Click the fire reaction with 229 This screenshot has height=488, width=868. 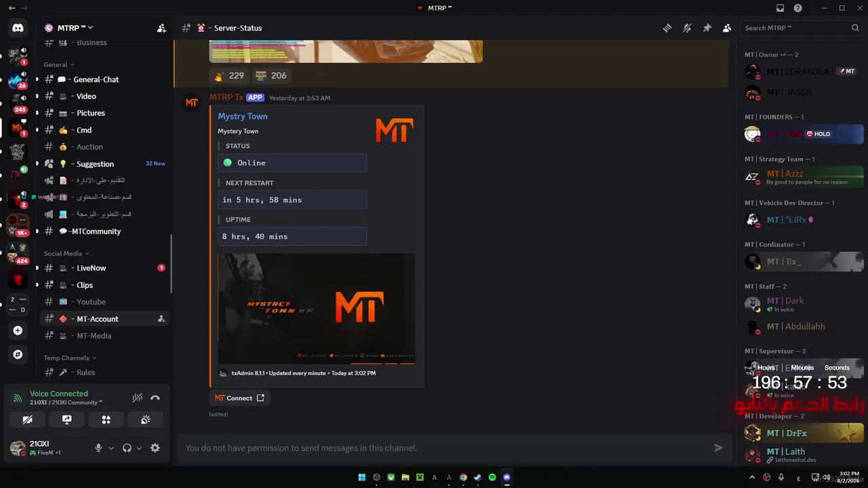pyautogui.click(x=229, y=76)
